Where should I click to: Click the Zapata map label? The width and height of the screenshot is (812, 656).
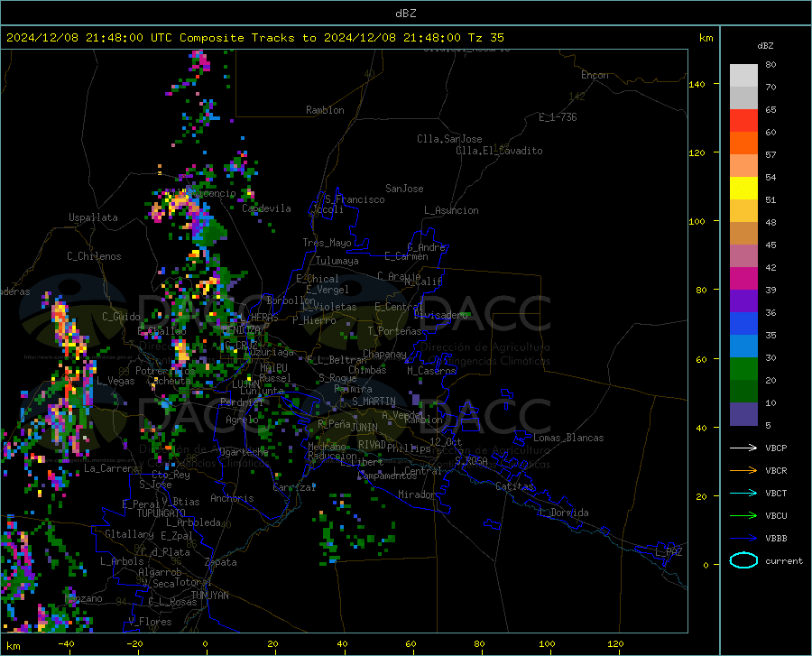tap(221, 562)
